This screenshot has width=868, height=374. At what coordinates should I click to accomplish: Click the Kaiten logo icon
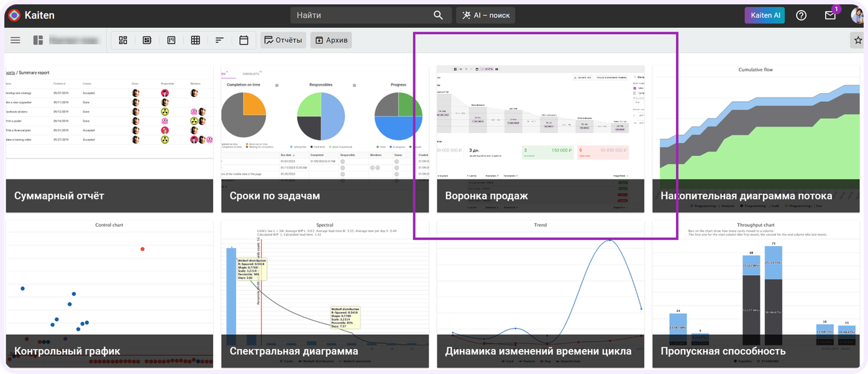[x=14, y=16]
